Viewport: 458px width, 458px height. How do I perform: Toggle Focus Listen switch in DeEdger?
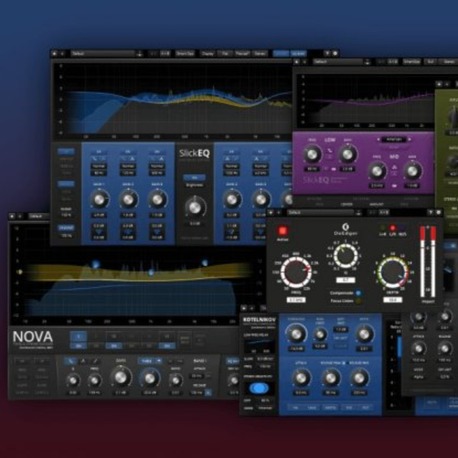coord(358,301)
